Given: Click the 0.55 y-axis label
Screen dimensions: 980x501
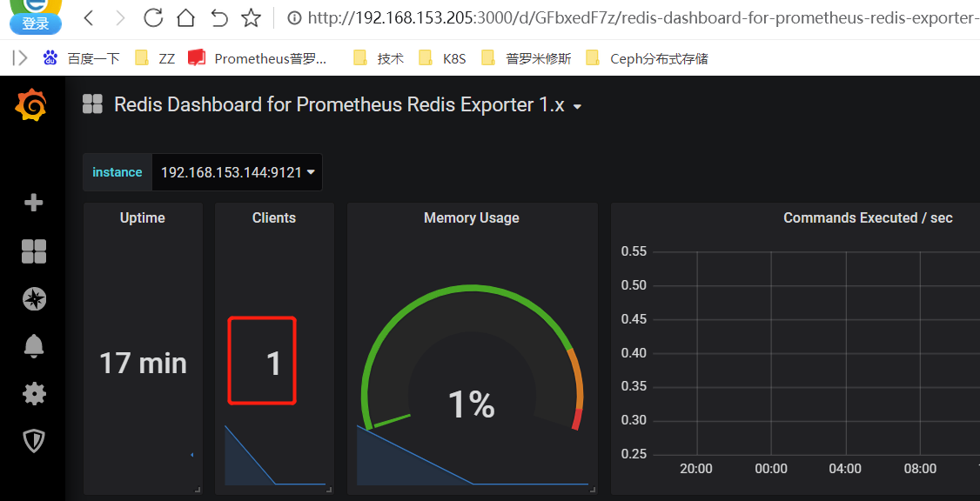Looking at the screenshot, I should (x=633, y=251).
